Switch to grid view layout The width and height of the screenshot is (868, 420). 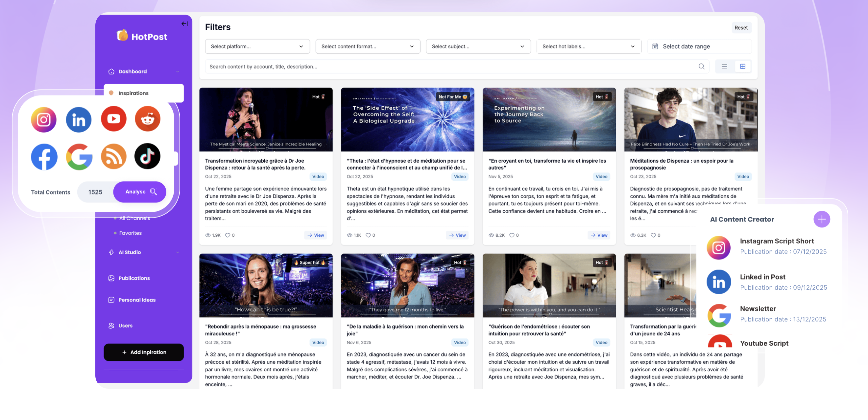[x=742, y=66]
